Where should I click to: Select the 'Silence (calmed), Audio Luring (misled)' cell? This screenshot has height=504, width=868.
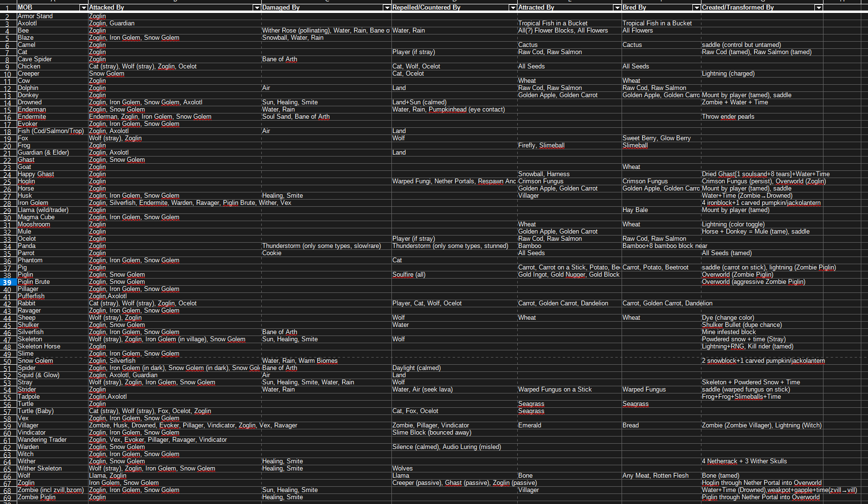454,447
